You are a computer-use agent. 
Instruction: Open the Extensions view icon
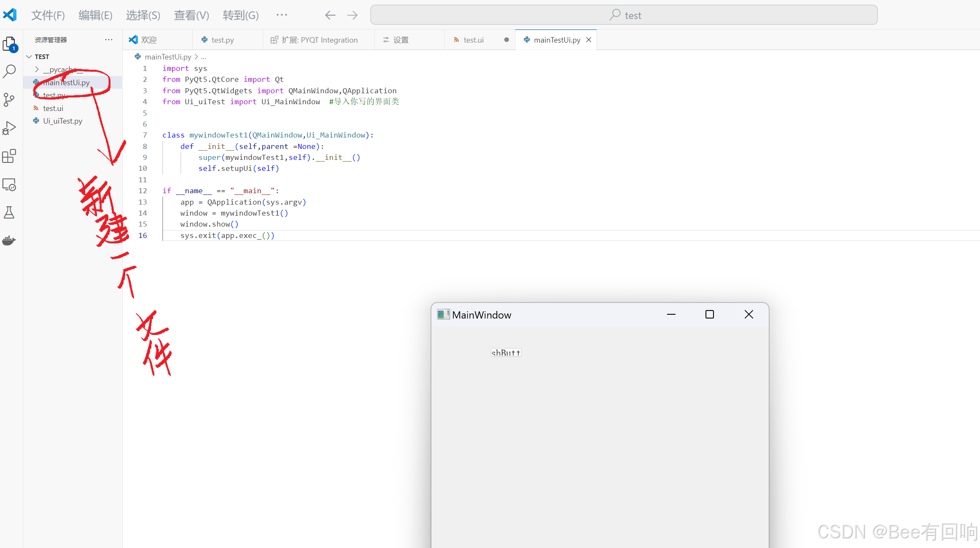coord(9,156)
